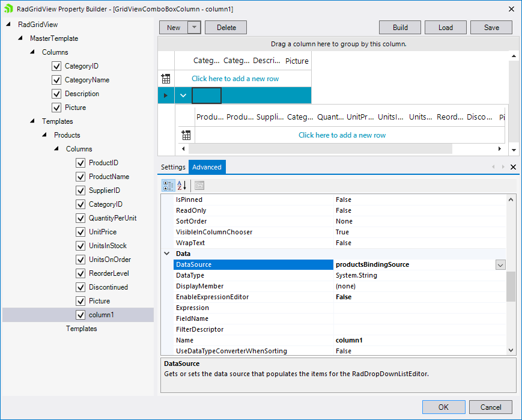Select the EnableExpressionEditor property row
This screenshot has width=522, height=420.
[333, 297]
